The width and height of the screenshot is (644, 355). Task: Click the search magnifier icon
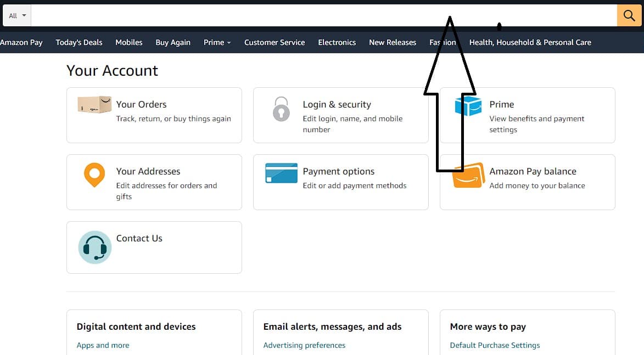tap(629, 16)
